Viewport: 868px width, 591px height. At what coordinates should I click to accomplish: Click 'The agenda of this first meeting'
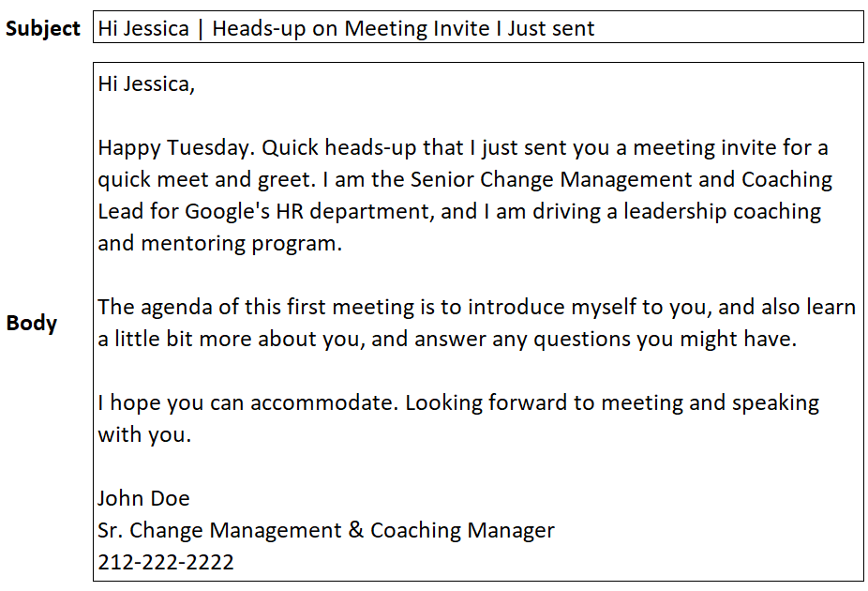coord(256,307)
